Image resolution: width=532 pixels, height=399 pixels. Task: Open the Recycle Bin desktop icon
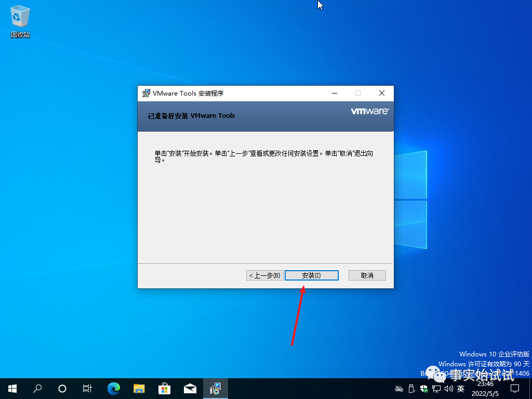pyautogui.click(x=20, y=21)
